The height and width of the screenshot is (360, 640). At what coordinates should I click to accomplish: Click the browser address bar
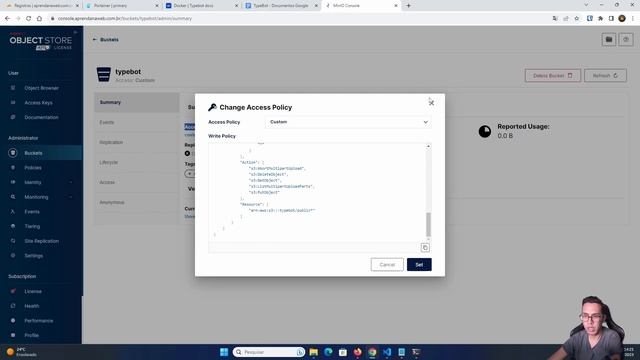[x=298, y=18]
